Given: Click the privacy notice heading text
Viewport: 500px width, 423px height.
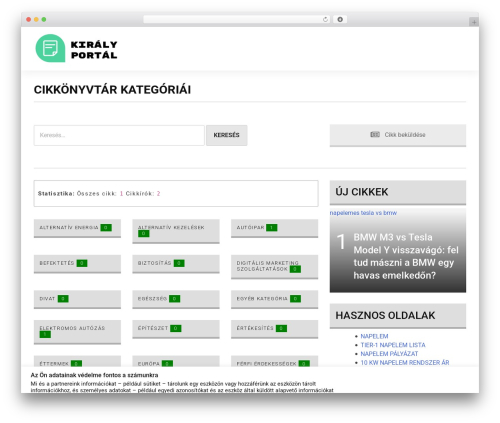Looking at the screenshot, I should point(94,375).
